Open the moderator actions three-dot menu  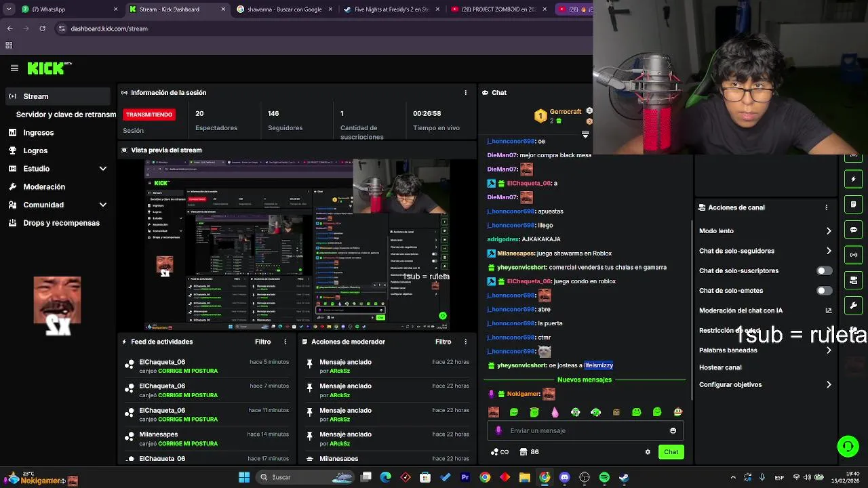click(x=465, y=342)
